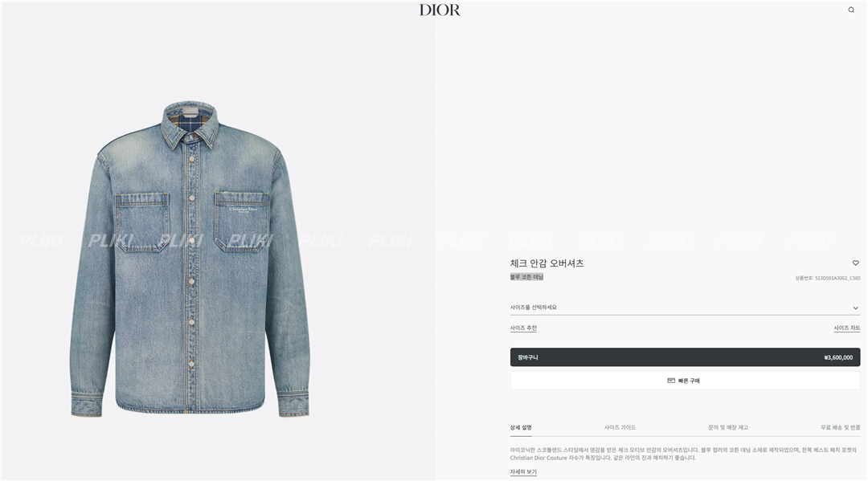Click the product description paragraph

click(x=683, y=454)
